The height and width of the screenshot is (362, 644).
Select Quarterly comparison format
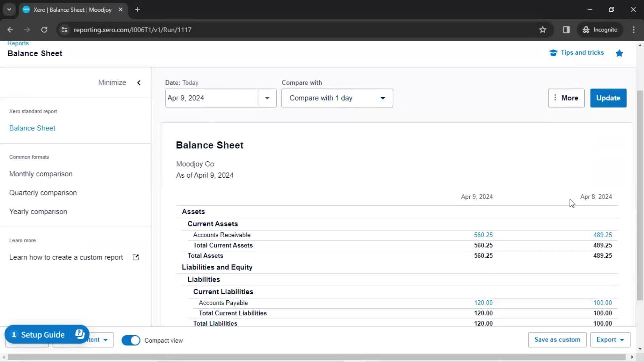[43, 193]
